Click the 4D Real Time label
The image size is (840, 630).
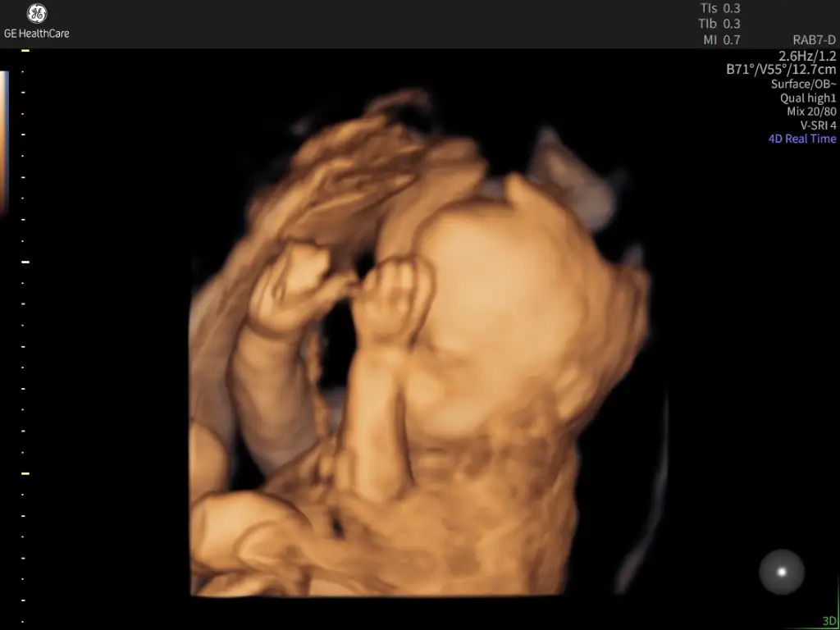click(802, 139)
